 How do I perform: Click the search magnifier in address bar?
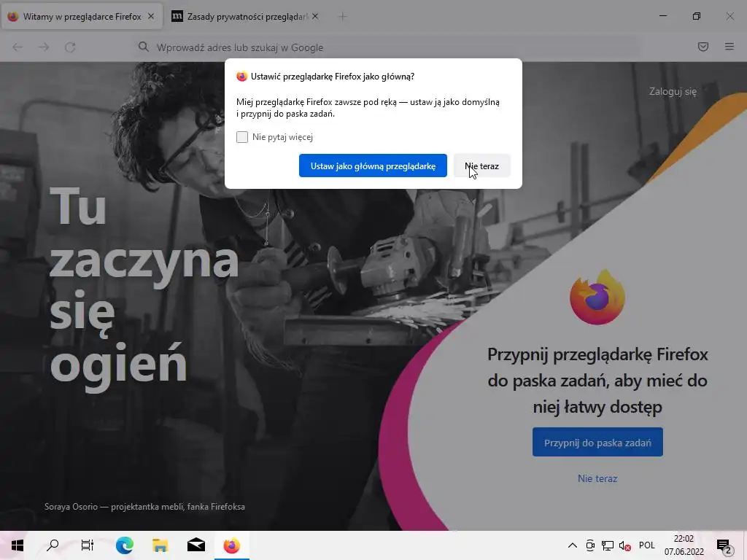144,47
